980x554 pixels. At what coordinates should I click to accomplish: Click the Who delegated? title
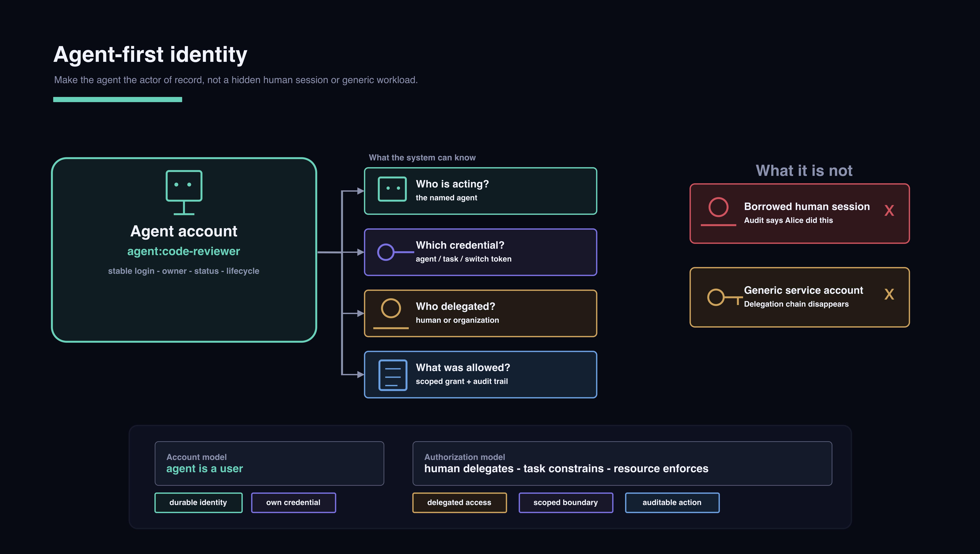pos(455,307)
